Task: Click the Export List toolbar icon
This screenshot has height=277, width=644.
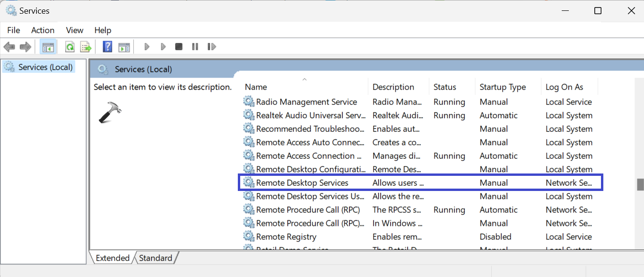Action: (86, 47)
